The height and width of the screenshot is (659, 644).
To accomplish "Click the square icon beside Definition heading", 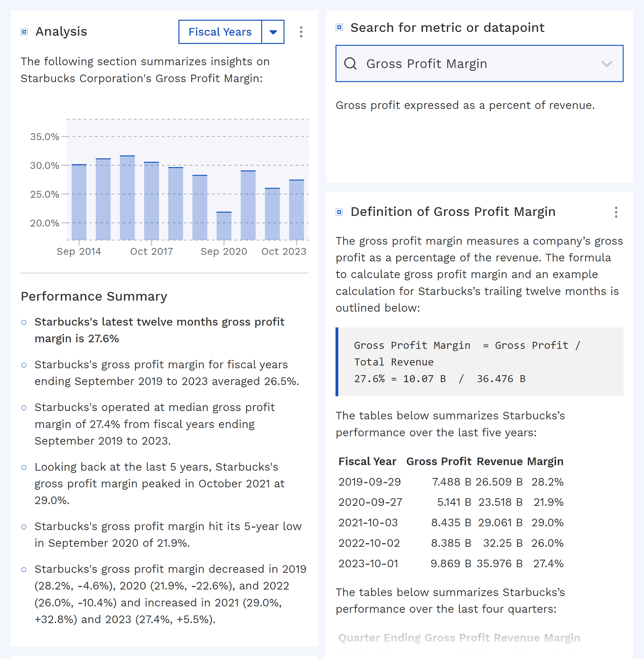I will coord(339,212).
